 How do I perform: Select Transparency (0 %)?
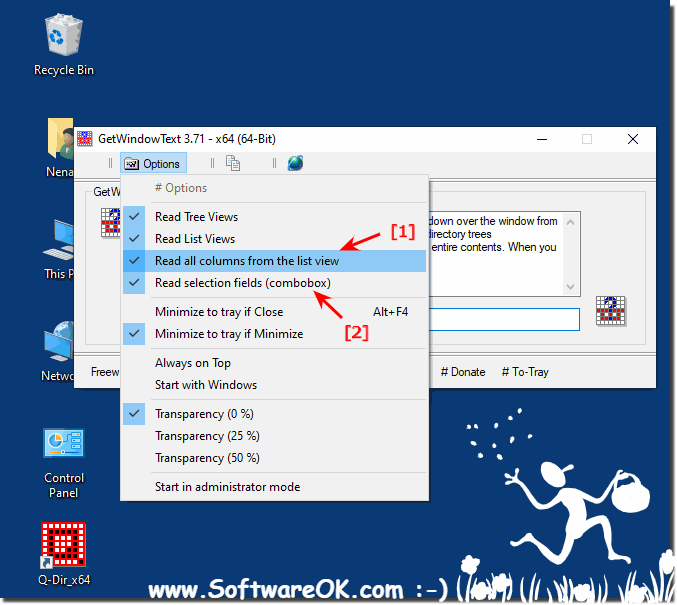click(275, 414)
